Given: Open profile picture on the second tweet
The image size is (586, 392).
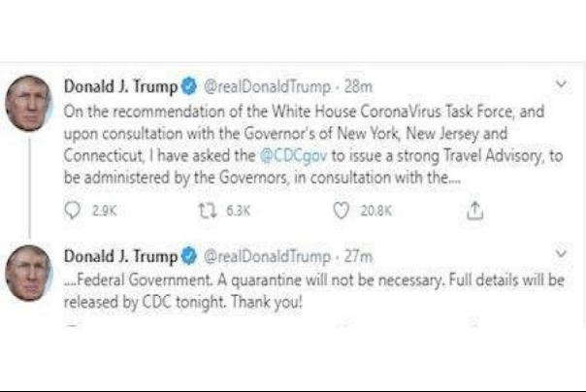Looking at the screenshot, I should [x=28, y=273].
